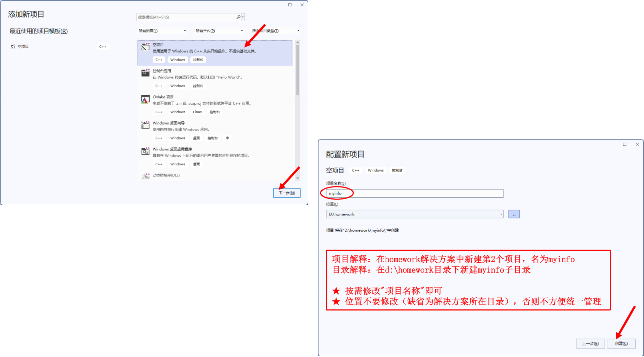Focus the template search box
The image size is (644, 357).
coord(187,17)
